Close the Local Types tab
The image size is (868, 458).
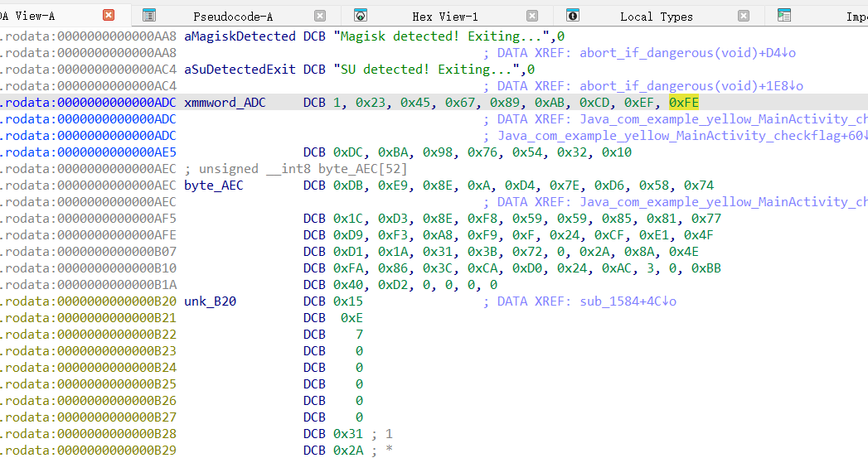744,16
